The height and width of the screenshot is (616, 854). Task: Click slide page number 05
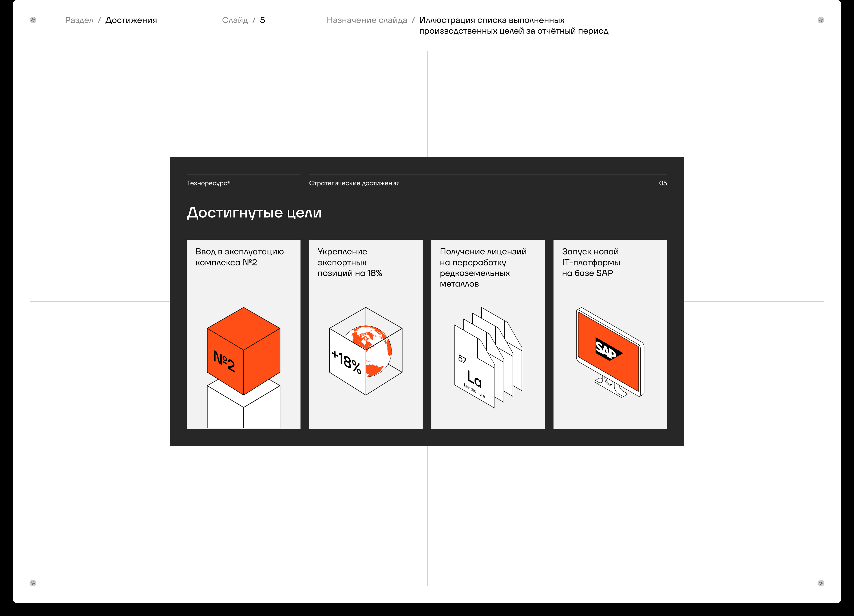tap(663, 183)
